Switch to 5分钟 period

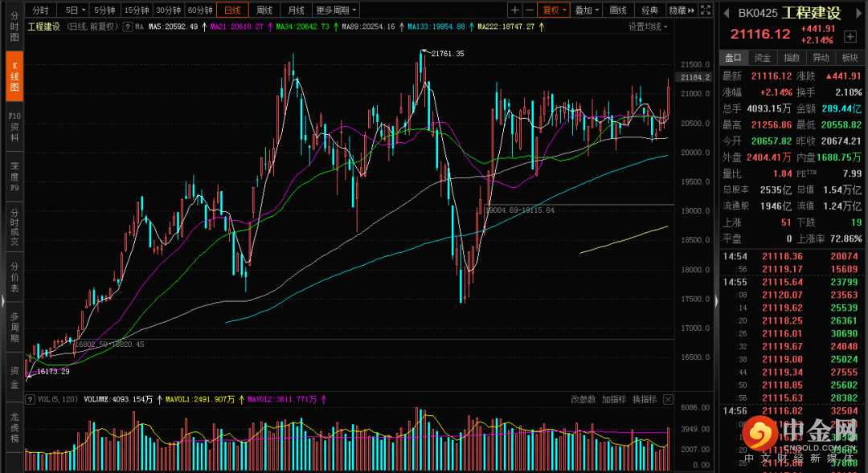104,10
